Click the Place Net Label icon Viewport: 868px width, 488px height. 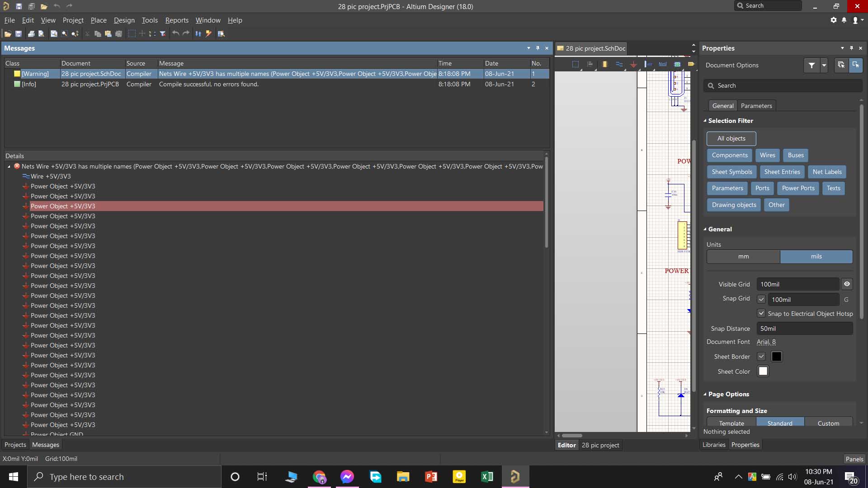[x=662, y=64]
